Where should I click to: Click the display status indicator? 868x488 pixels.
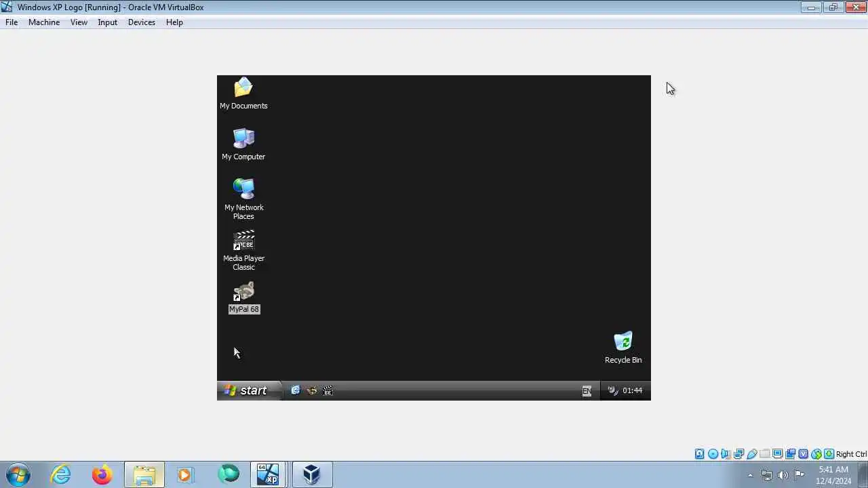pos(777,454)
